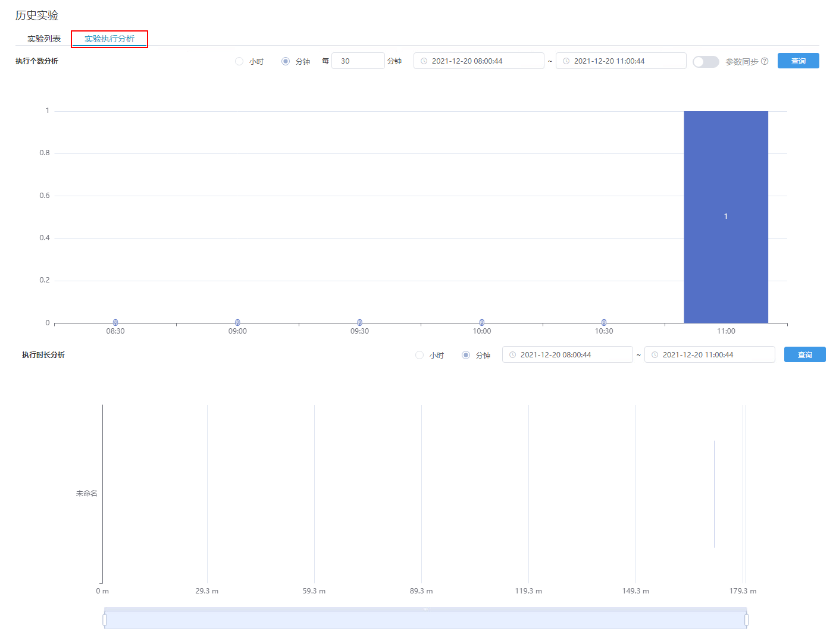Click the 11:00 axis label

726,331
